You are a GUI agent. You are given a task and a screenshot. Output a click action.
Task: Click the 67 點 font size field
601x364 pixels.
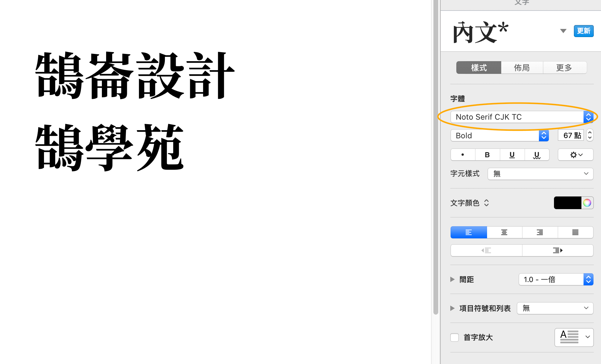(571, 136)
